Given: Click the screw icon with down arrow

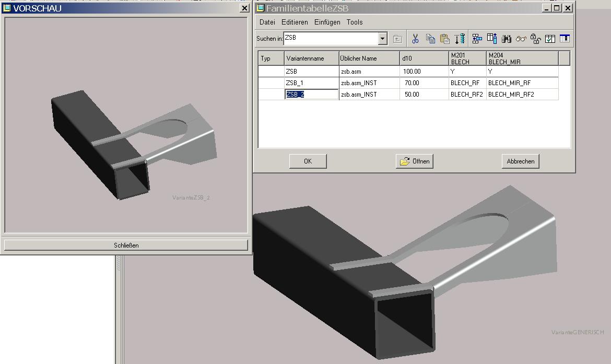Looking at the screenshot, I should [460, 39].
